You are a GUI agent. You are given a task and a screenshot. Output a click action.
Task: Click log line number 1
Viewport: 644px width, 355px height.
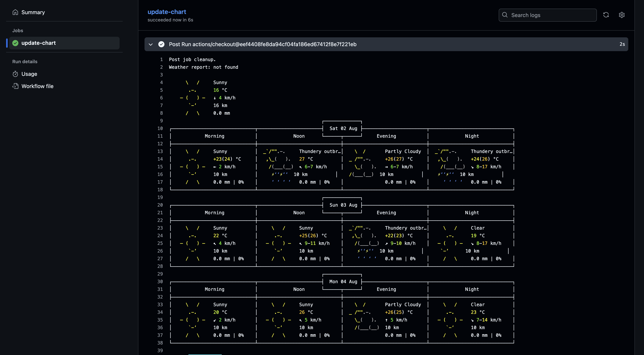click(x=161, y=60)
